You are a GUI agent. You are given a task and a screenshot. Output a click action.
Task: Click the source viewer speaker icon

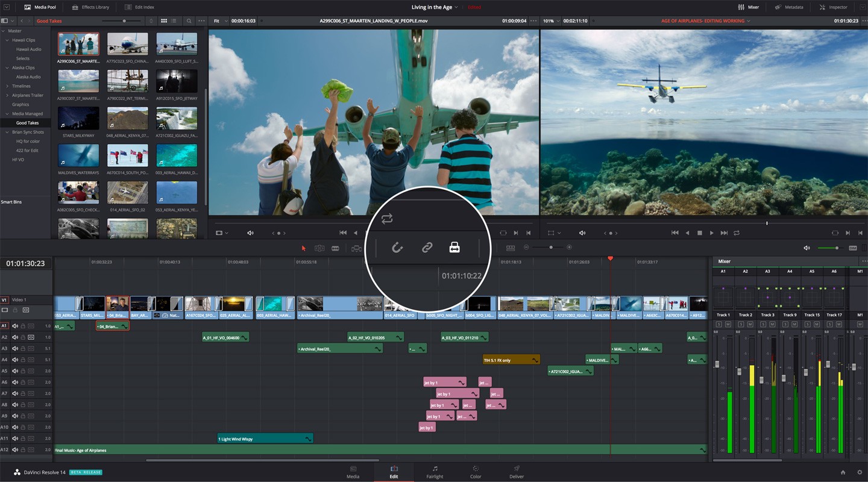click(251, 233)
